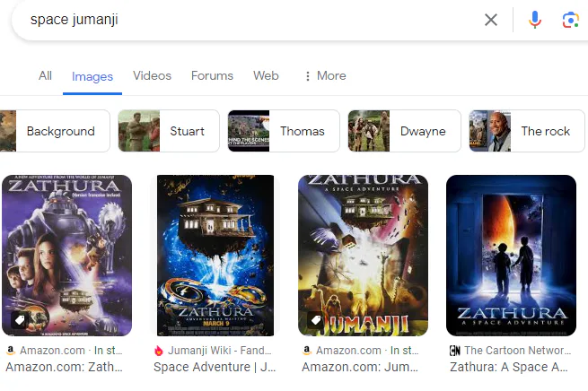Open Google Lens image search icon
Image resolution: width=588 pixels, height=391 pixels.
(570, 20)
